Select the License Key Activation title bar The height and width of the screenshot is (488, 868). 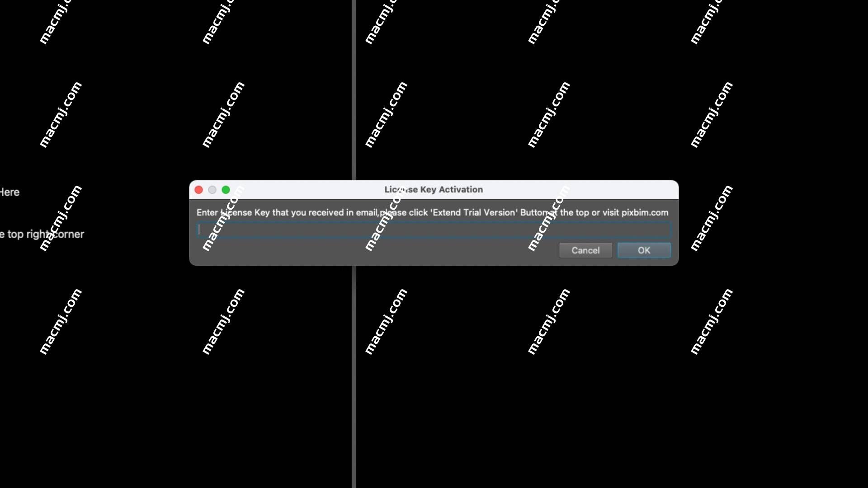pyautogui.click(x=434, y=189)
